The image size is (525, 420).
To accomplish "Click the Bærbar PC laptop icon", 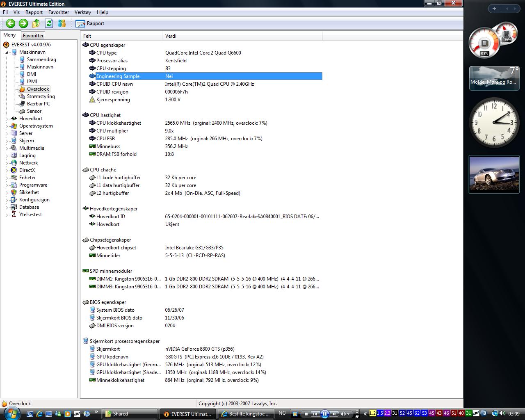I will 22,104.
